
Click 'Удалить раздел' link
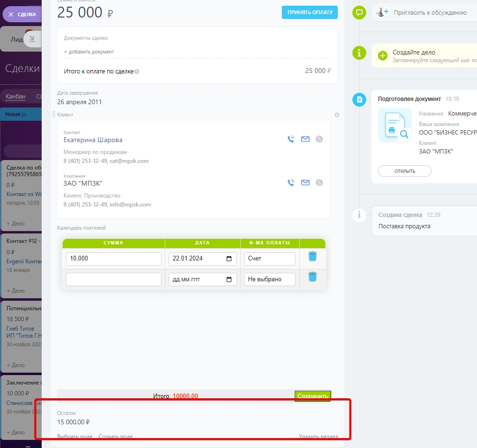click(x=318, y=437)
